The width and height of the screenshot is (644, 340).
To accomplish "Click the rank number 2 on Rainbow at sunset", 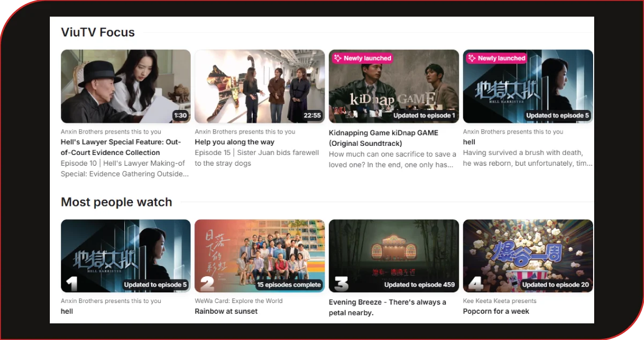I will pyautogui.click(x=207, y=283).
